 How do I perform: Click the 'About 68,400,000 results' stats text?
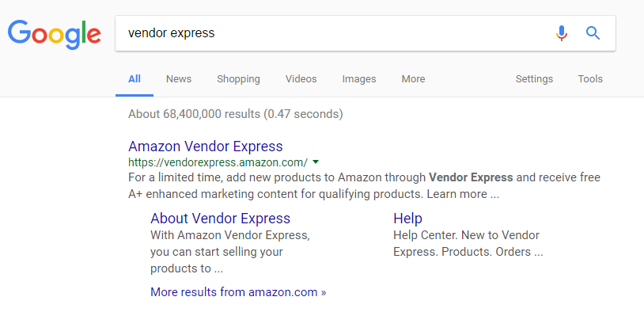click(x=235, y=114)
